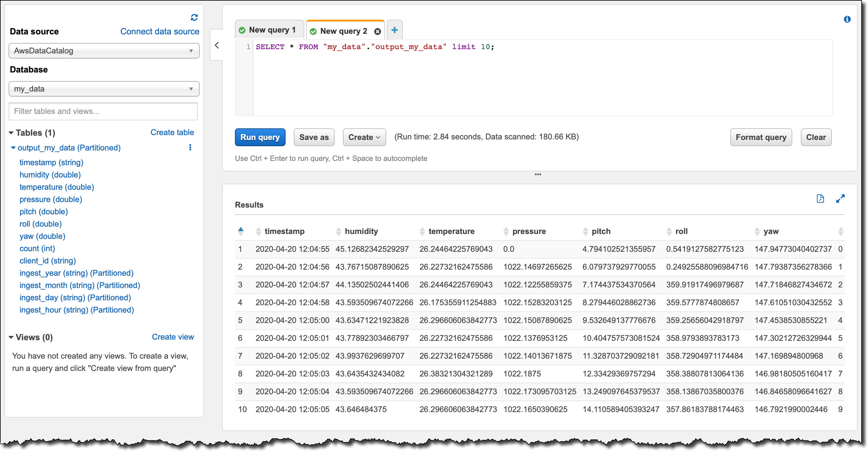
Task: Collapse the left panel with arrow icon
Action: click(217, 45)
